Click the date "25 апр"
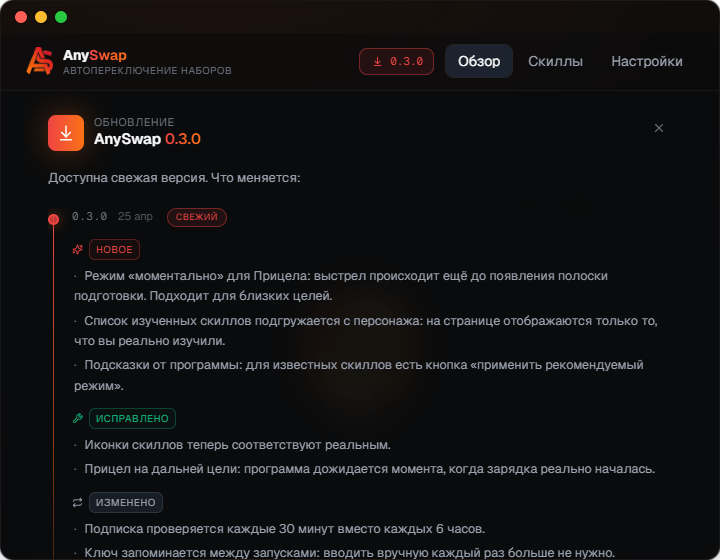The width and height of the screenshot is (720, 560). coord(135,216)
